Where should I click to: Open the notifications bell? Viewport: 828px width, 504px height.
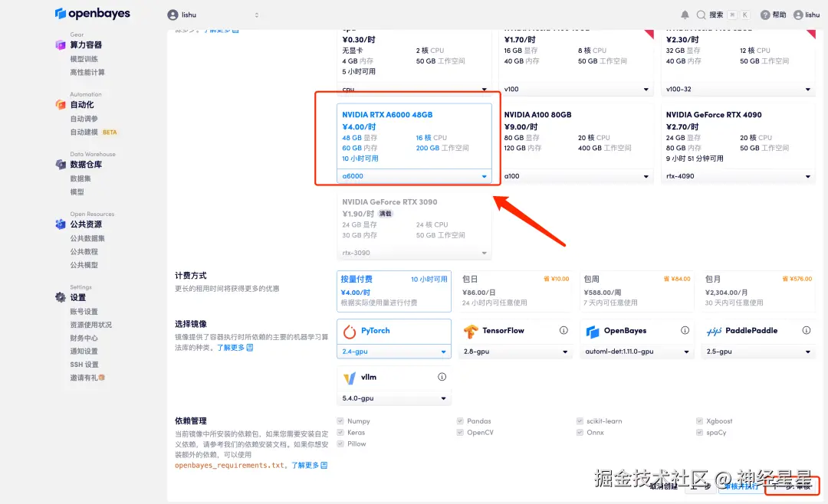[685, 15]
